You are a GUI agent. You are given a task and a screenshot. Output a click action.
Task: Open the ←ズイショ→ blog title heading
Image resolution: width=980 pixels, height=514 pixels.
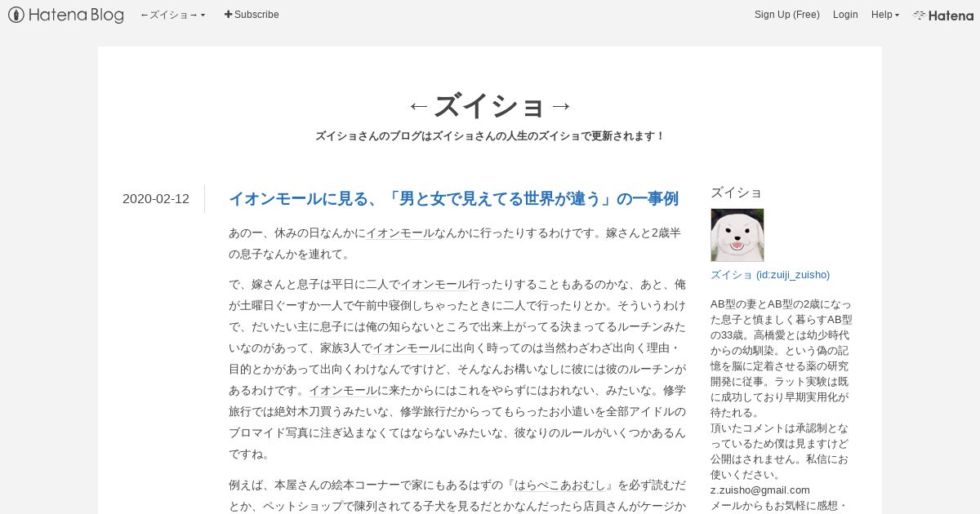(490, 106)
